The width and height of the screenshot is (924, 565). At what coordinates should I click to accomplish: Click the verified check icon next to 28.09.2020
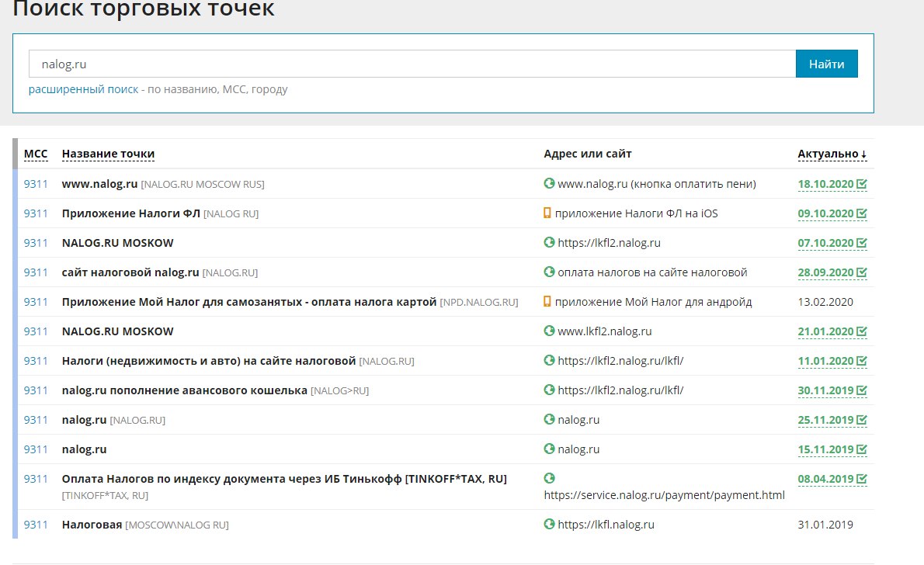(862, 272)
